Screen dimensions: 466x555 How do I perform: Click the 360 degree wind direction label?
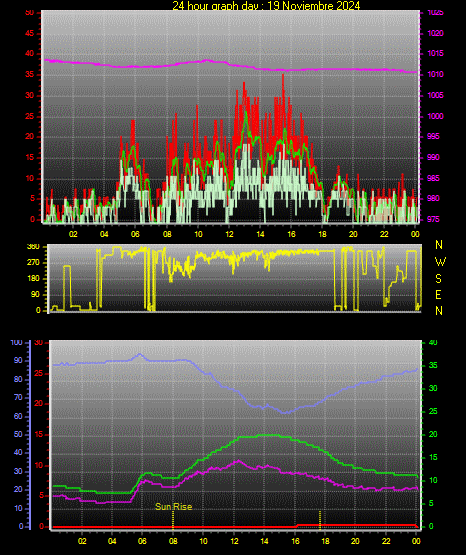point(33,247)
